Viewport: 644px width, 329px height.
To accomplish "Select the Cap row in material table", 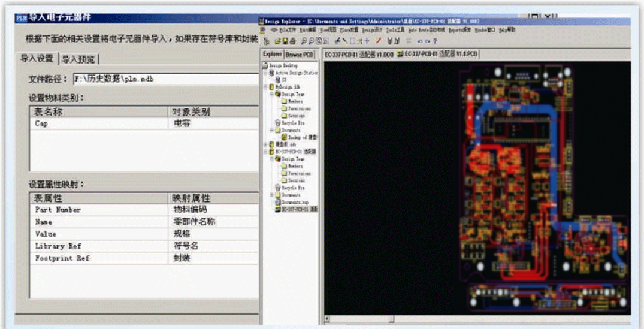I will click(99, 123).
